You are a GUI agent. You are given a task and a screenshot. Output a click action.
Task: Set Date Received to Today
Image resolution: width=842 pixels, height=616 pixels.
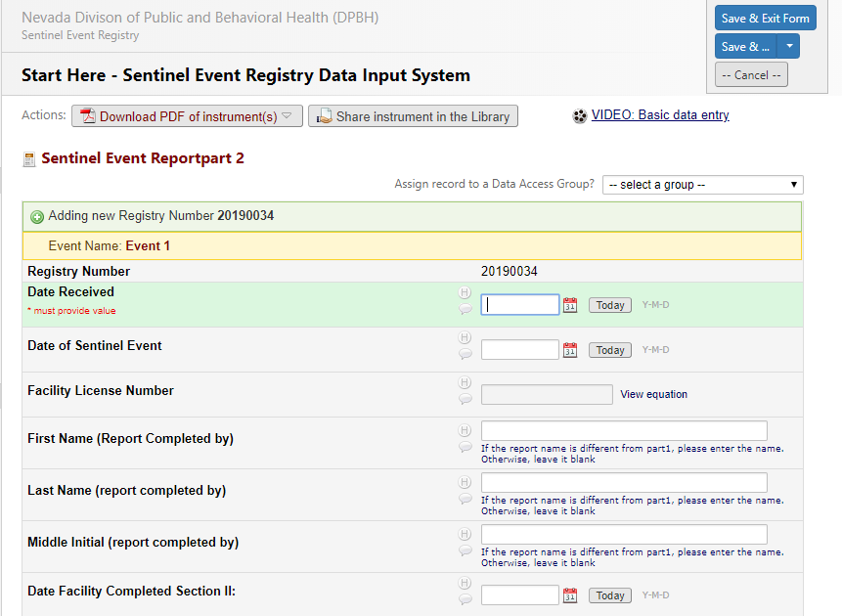(x=610, y=305)
